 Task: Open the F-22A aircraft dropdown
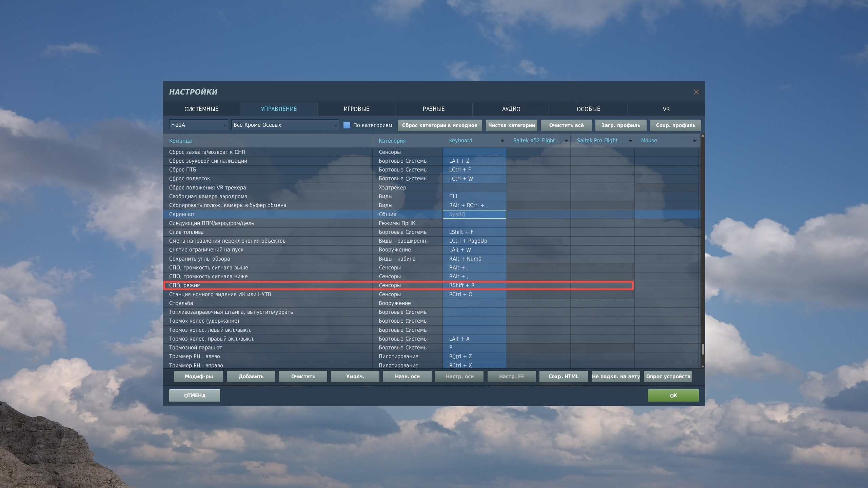click(198, 125)
